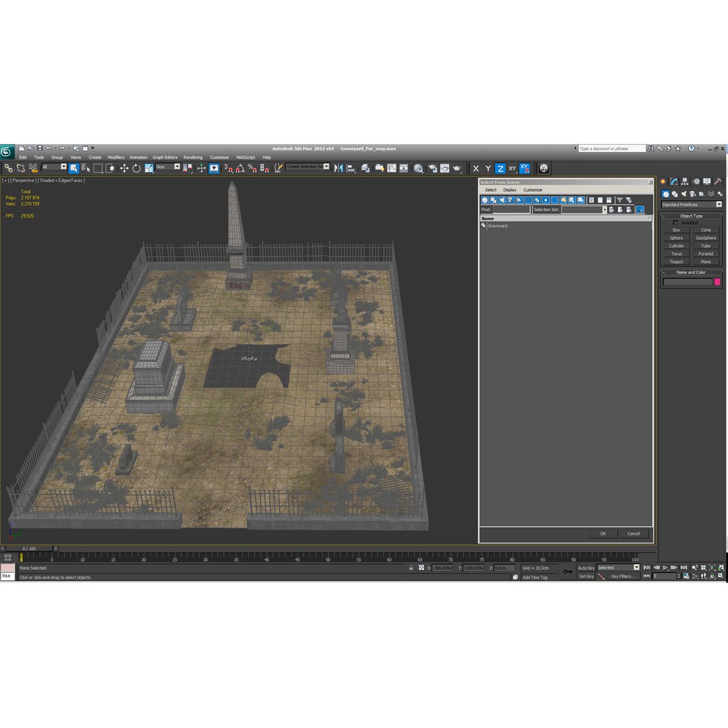Select the Graveyard item in list
This screenshot has height=728, width=728.
(x=497, y=226)
